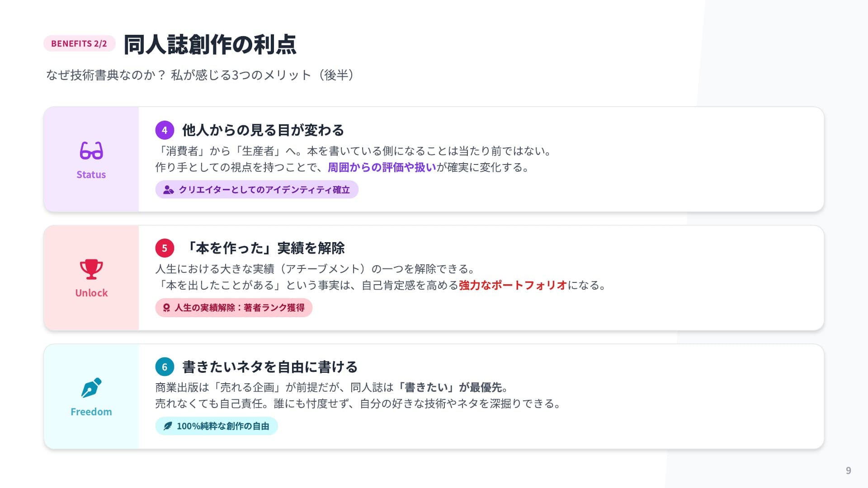
Task: Click the subtitle なぜ技術書典なのか？
Action: 106,75
